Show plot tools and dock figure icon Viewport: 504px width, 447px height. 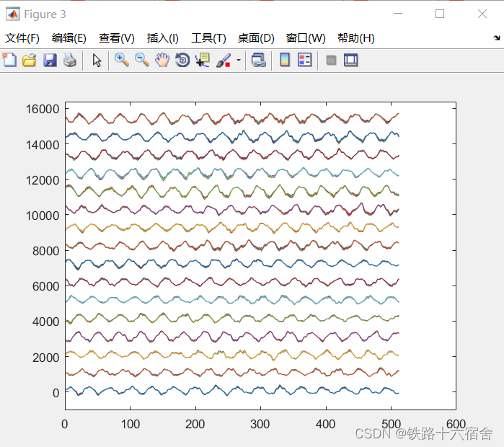350,60
